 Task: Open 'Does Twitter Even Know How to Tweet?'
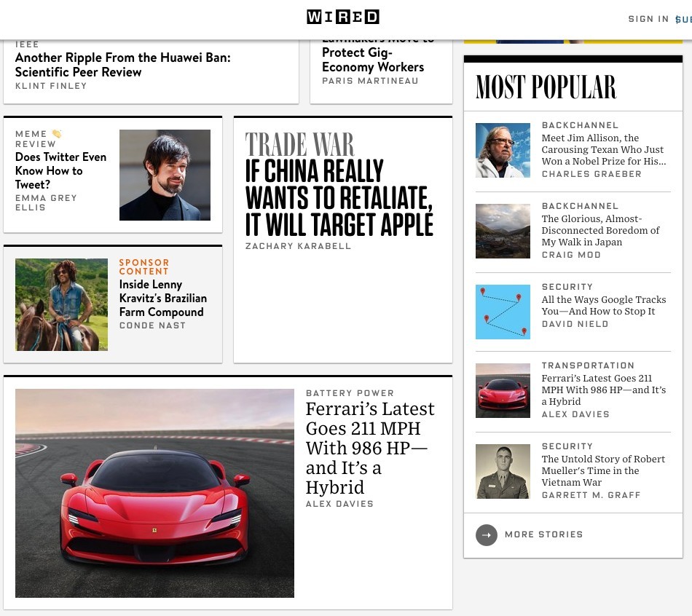[60, 170]
